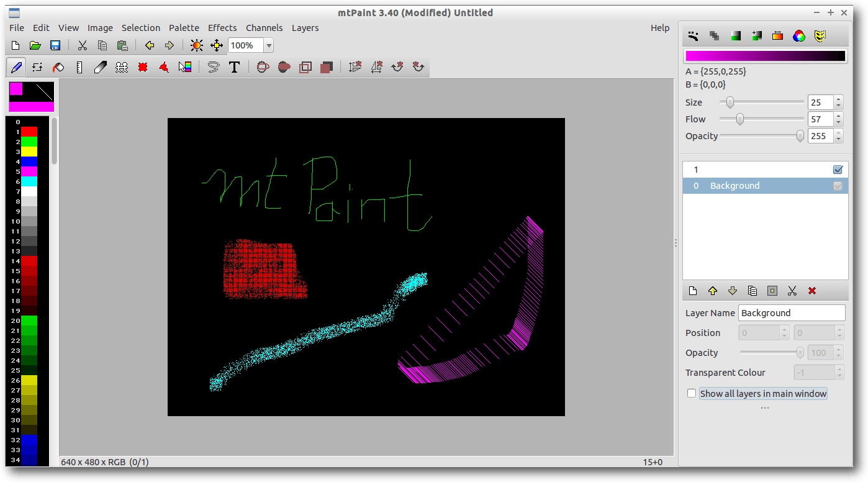Image resolution: width=868 pixels, height=482 pixels.
Task: Click the Fill Selection tool
Action: pos(326,67)
